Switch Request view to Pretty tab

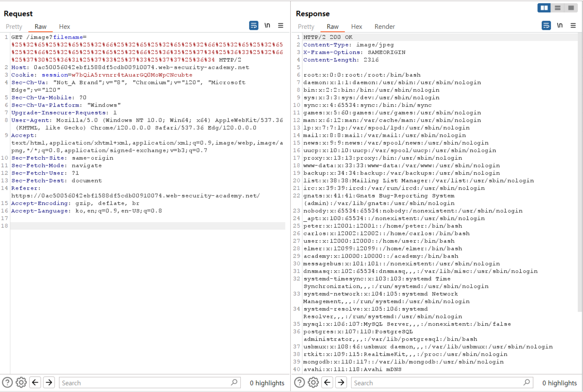click(14, 27)
